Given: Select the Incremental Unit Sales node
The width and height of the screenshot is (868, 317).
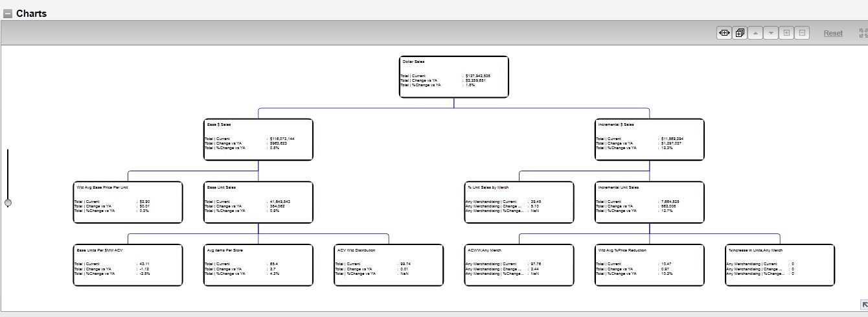Looking at the screenshot, I should tap(649, 202).
